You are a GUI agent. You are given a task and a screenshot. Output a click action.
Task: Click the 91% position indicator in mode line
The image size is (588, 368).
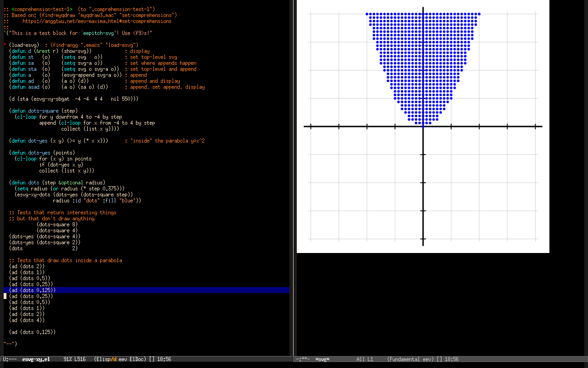(68, 359)
